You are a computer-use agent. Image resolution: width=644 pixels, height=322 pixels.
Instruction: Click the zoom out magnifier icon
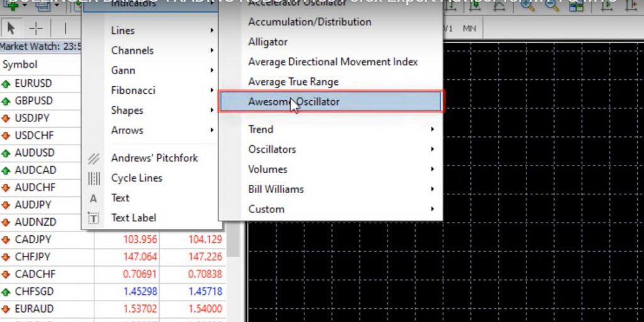tap(552, 5)
